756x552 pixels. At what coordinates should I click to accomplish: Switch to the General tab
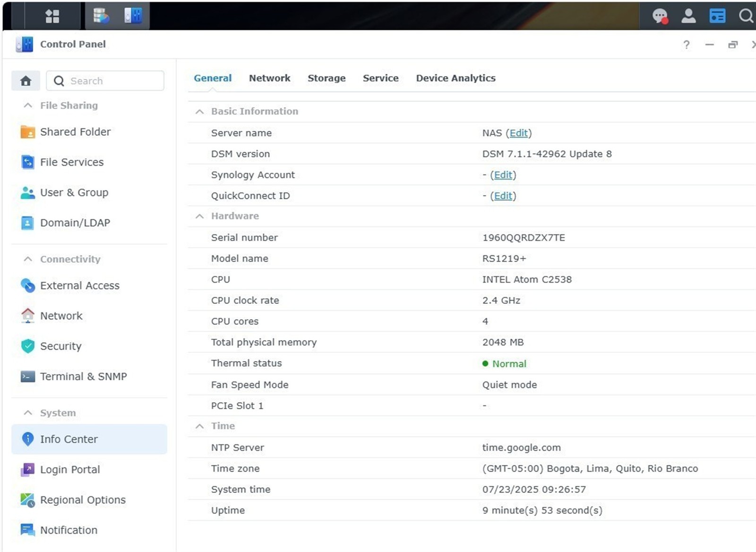(213, 78)
